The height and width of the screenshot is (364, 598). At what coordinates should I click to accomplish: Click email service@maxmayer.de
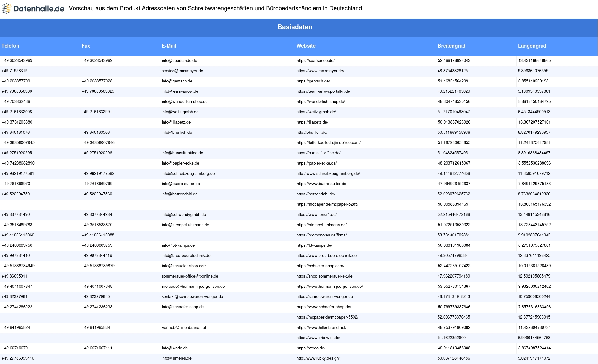coord(182,71)
